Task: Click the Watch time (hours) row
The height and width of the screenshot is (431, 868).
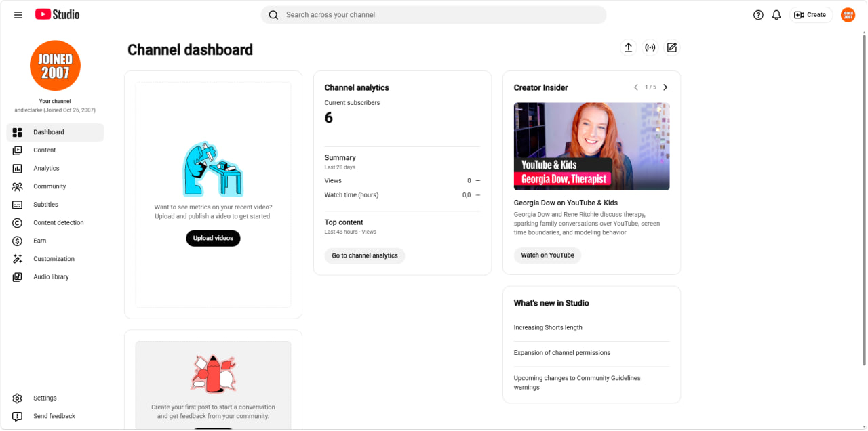Action: (x=402, y=195)
